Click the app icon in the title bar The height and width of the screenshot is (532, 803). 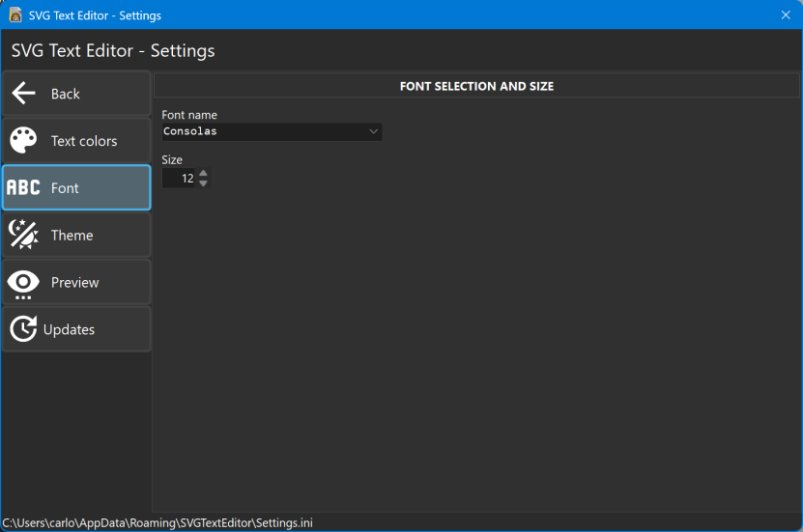[15, 14]
